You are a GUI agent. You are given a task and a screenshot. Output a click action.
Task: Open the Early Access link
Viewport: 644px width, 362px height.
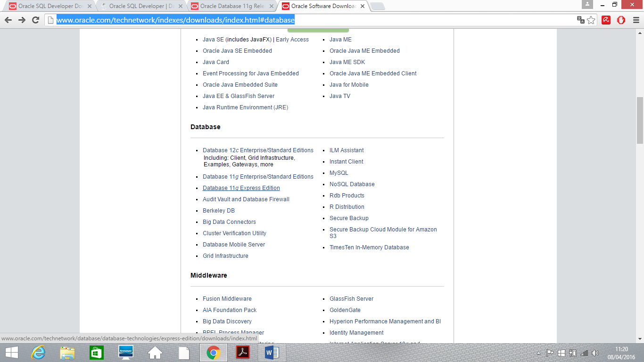(292, 40)
